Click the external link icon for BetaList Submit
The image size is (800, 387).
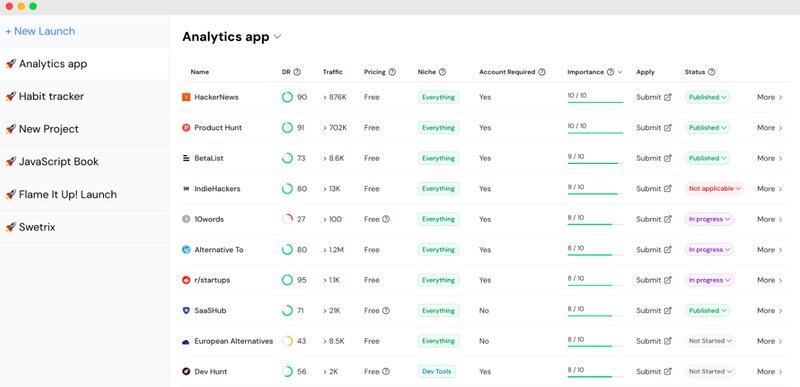tap(667, 158)
